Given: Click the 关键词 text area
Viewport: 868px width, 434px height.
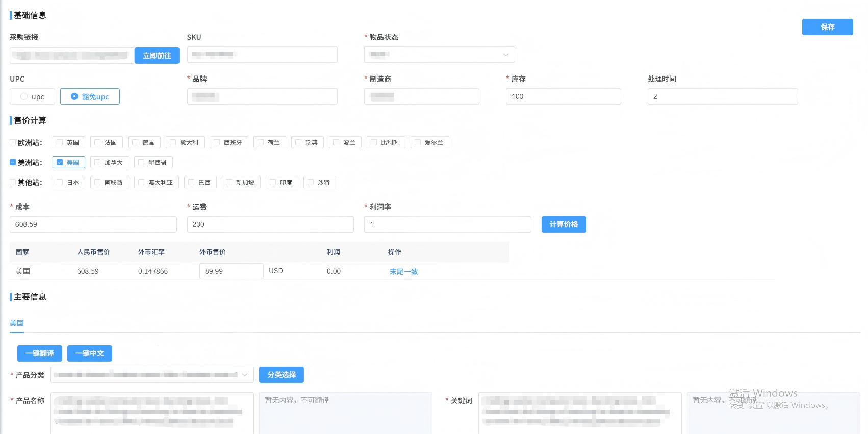Looking at the screenshot, I should (580, 413).
